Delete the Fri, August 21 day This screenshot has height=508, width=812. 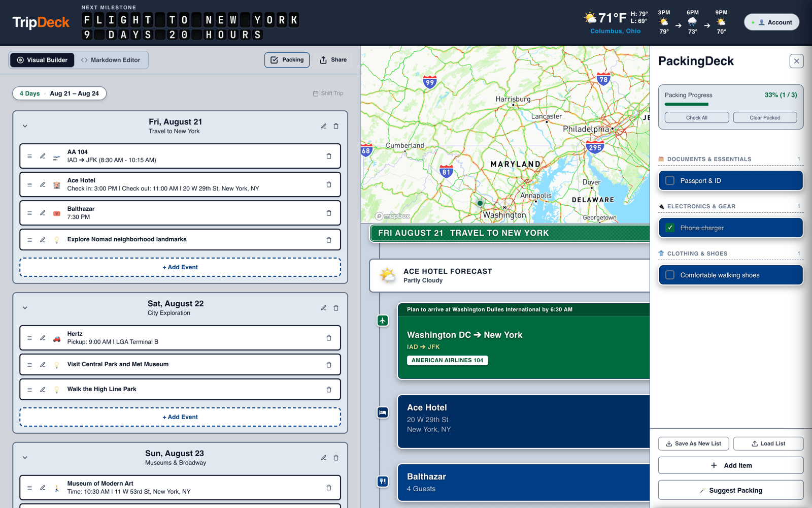coord(336,126)
